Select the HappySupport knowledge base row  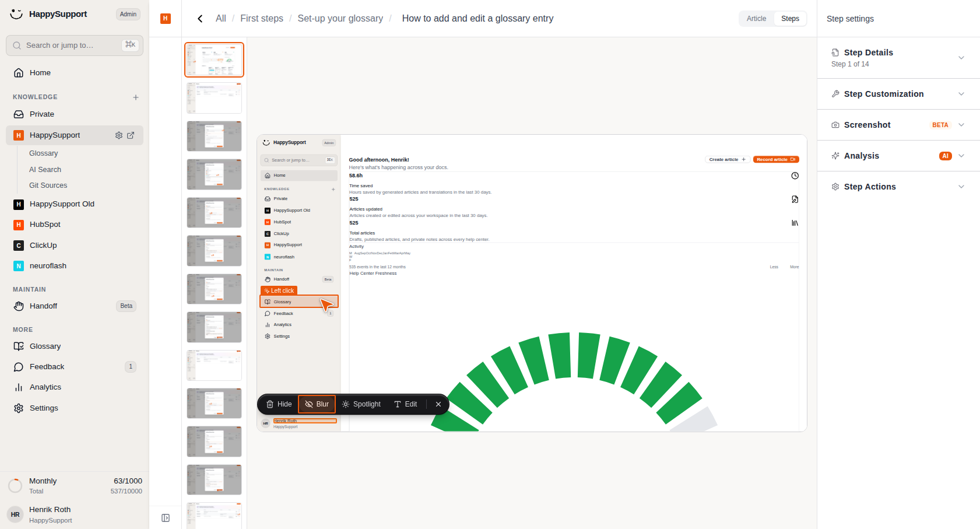pyautogui.click(x=75, y=135)
